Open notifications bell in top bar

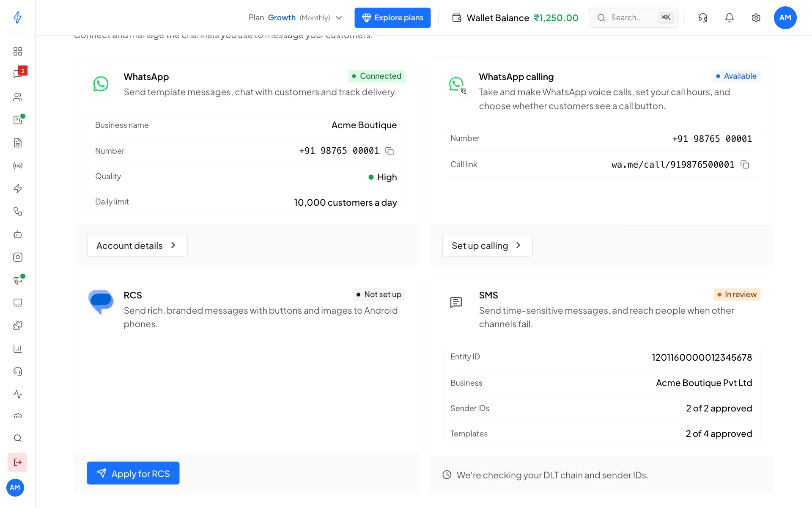point(730,18)
